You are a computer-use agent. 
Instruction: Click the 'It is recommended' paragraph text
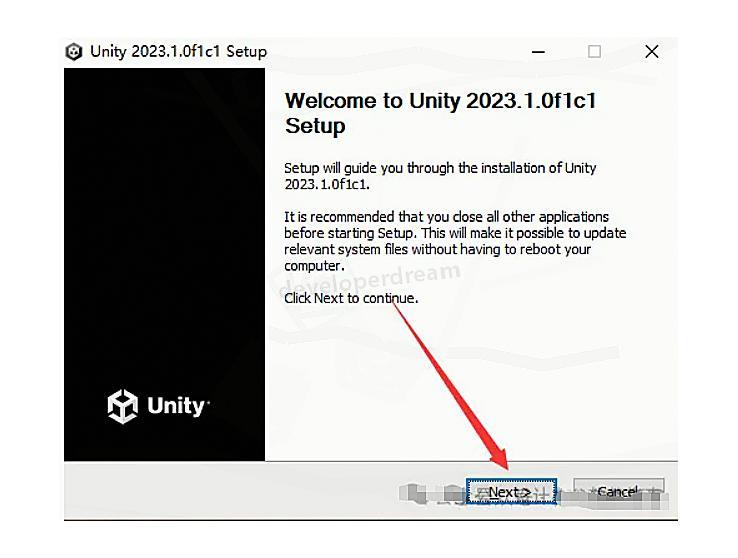pos(455,241)
